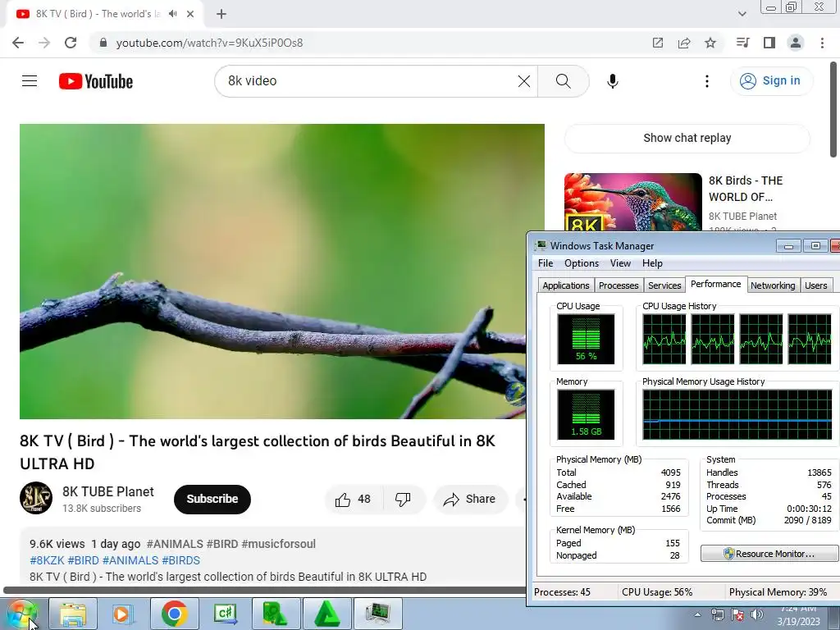Screen dimensions: 840x630
Task: Expand the Chrome tab search chevron
Action: tap(742, 14)
